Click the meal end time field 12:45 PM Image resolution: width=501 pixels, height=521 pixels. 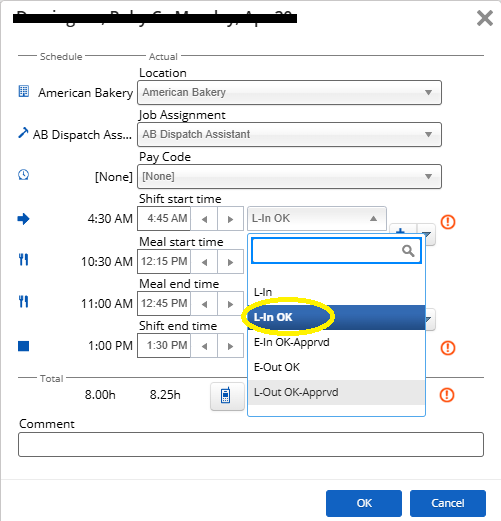[164, 304]
